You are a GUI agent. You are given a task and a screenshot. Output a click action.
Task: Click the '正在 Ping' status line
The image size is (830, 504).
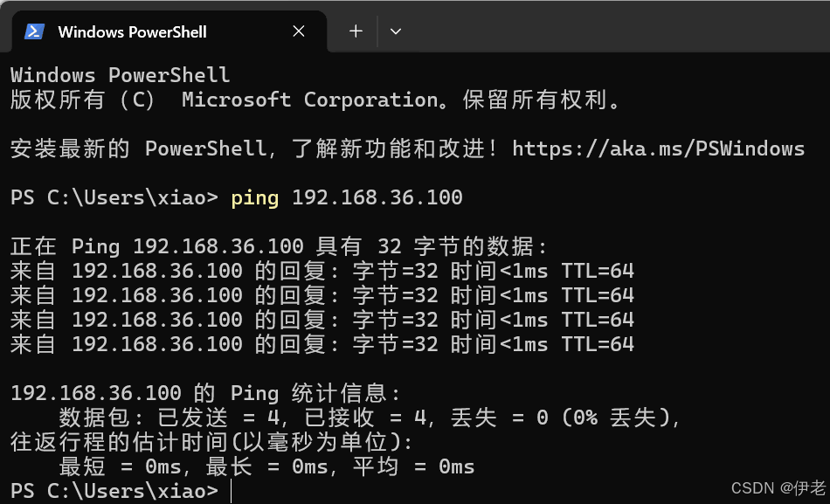click(x=280, y=246)
